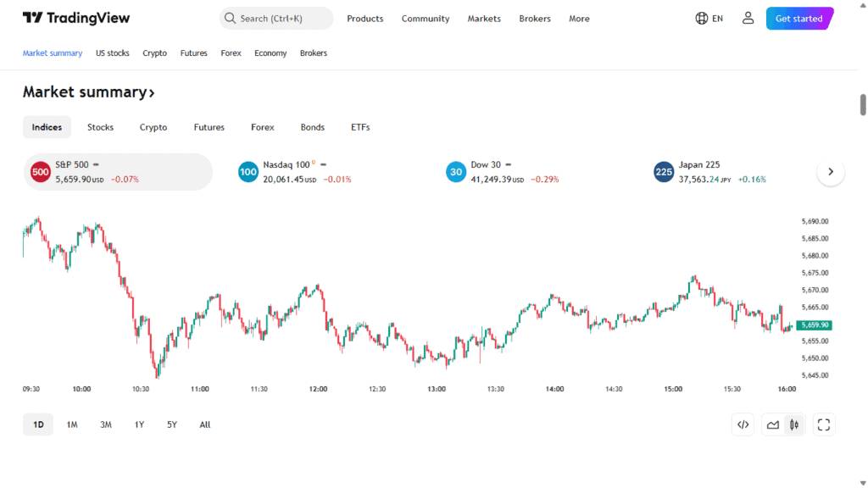Screen dimensions: 868x488
Task: Select the Nasdaq 100 index badge
Action: 248,172
